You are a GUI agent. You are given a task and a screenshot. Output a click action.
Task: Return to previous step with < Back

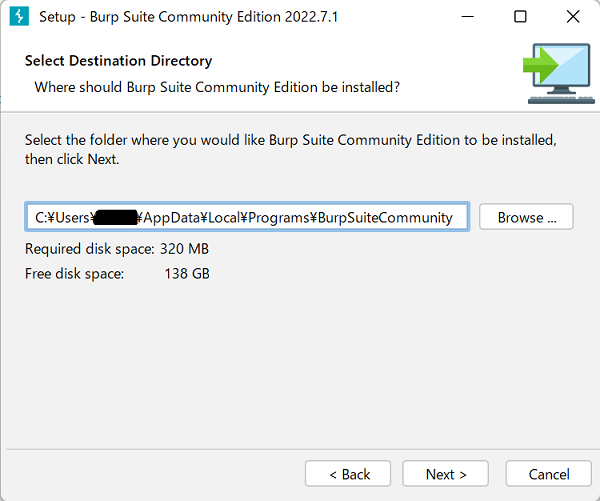(348, 474)
